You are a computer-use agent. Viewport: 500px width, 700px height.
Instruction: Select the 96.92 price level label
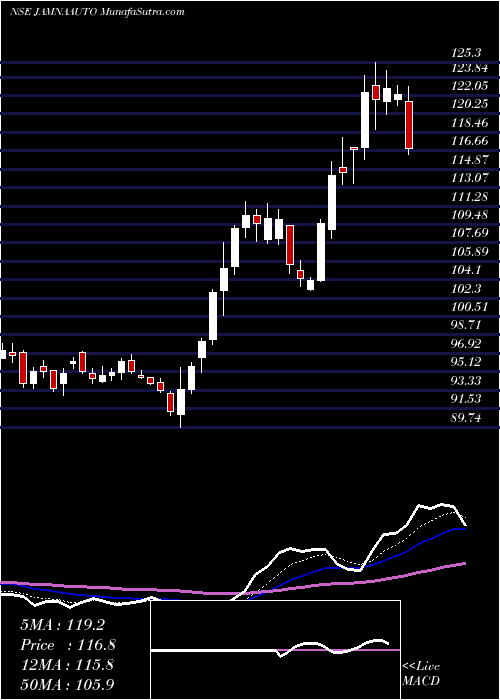pos(467,343)
